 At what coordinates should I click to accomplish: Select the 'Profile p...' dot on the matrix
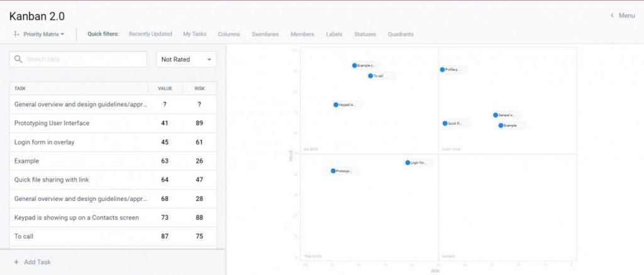click(443, 70)
